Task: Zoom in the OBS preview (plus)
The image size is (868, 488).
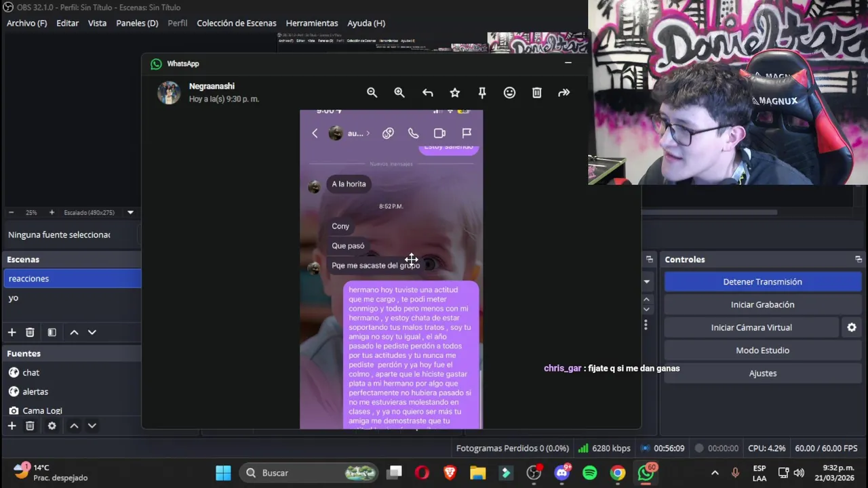Action: coord(52,212)
